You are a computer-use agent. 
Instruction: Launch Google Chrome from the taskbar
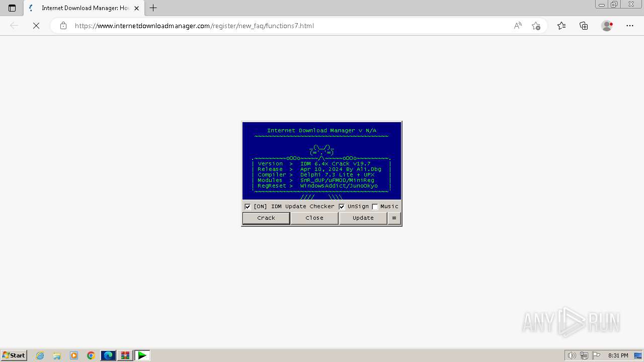tap(91, 355)
